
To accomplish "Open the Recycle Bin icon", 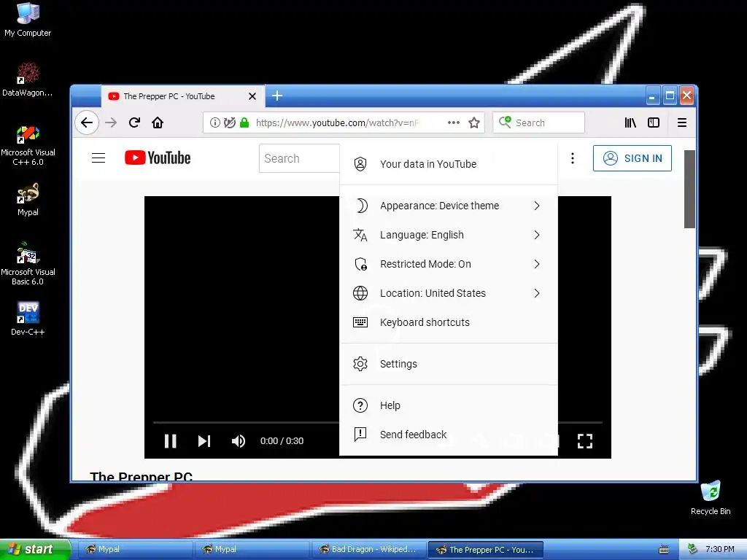I will tap(711, 497).
